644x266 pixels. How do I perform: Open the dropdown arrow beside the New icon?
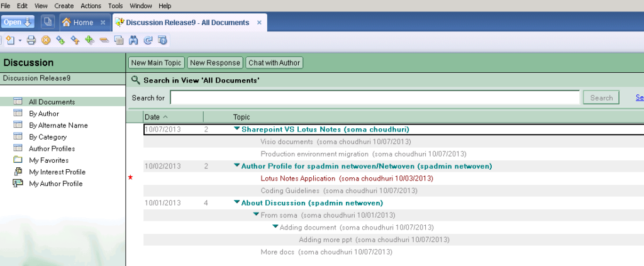tap(19, 40)
